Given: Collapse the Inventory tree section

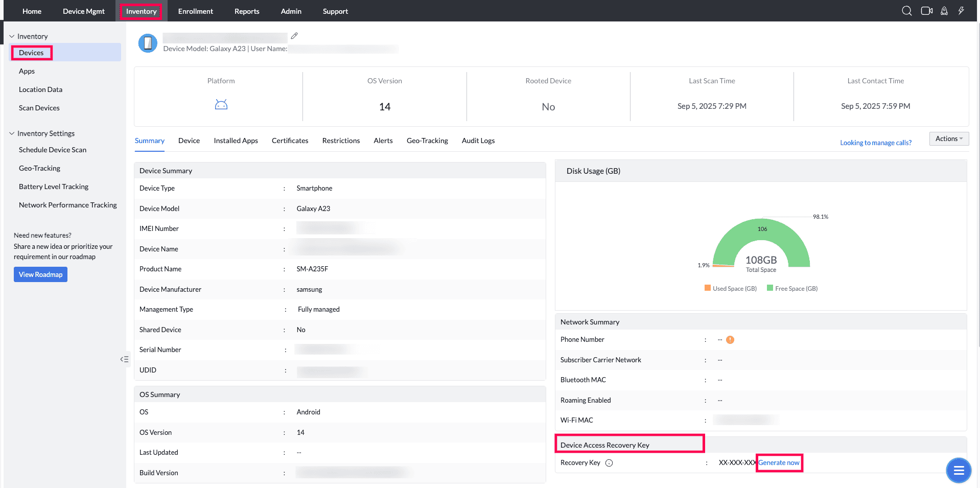Looking at the screenshot, I should click(x=12, y=36).
